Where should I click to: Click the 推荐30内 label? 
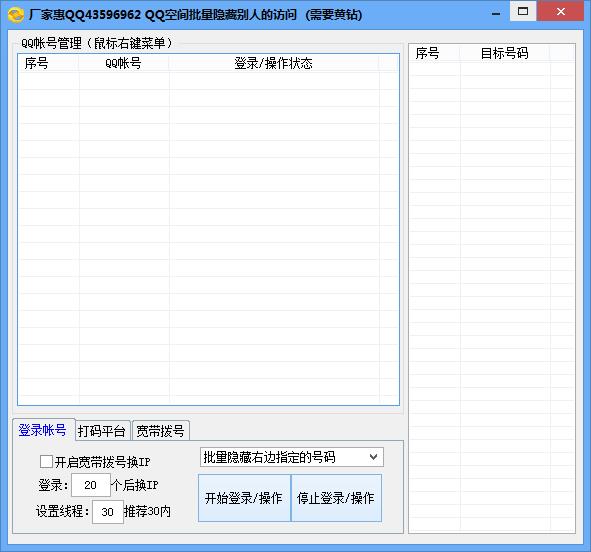[x=147, y=511]
